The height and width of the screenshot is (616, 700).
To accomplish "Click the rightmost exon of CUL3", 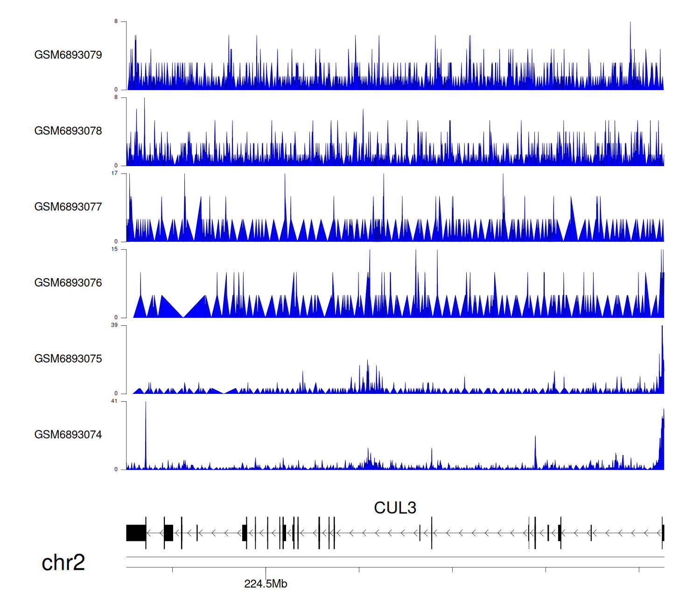I will point(663,533).
